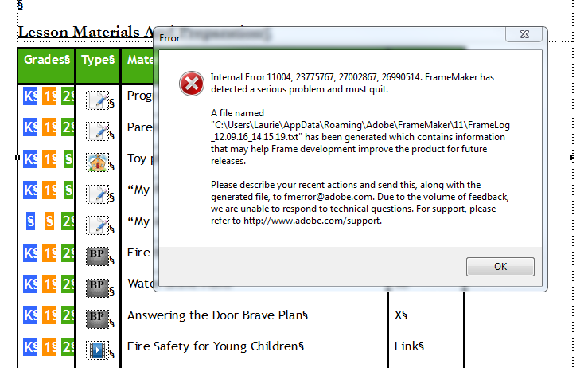Click green 2 badge in Fire Safety row
The width and height of the screenshot is (588, 368).
tap(68, 347)
